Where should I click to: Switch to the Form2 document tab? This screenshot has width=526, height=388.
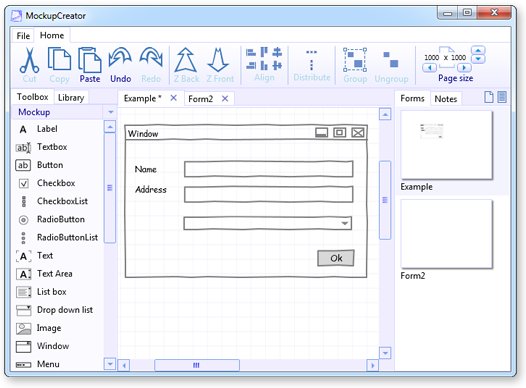click(x=201, y=99)
